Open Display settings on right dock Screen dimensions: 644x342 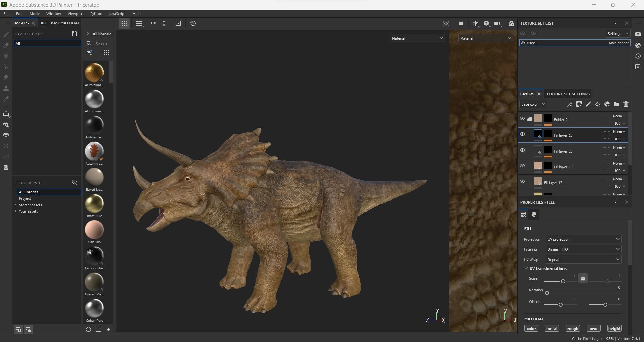click(638, 35)
